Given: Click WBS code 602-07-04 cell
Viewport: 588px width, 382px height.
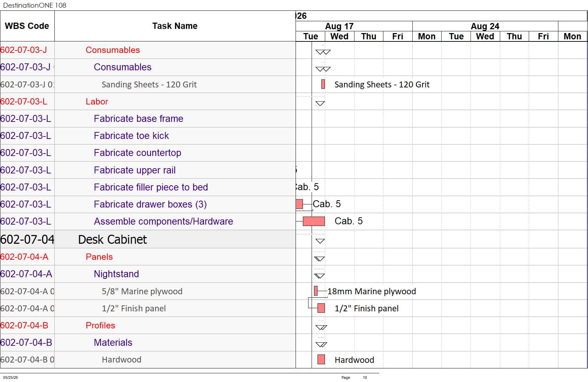Looking at the screenshot, I should (27, 240).
